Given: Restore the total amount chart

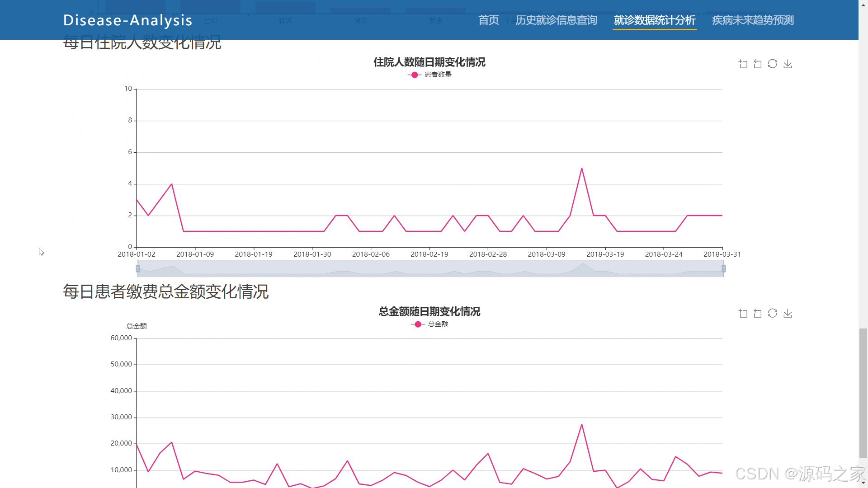Looking at the screenshot, I should (773, 313).
